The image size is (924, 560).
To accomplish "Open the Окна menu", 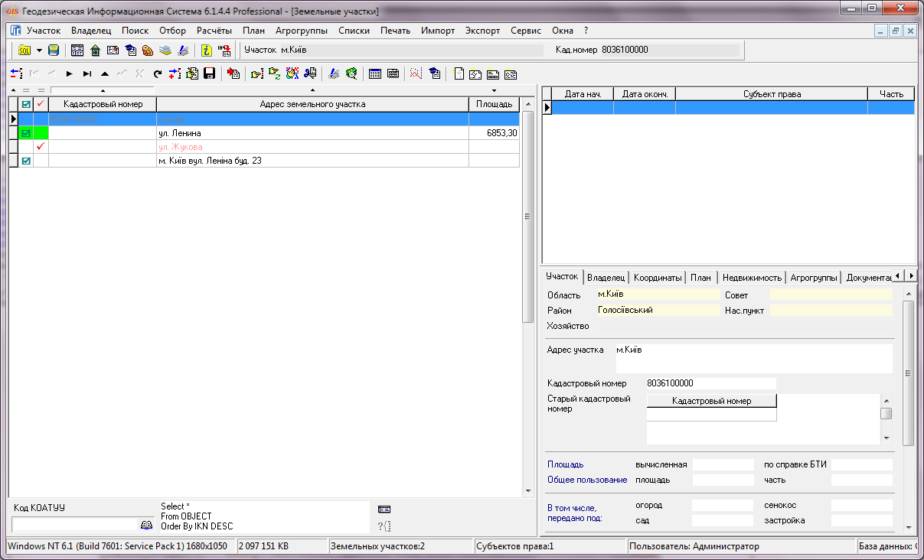I will tap(563, 31).
